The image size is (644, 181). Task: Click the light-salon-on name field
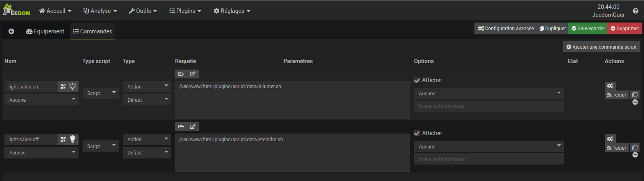[31, 86]
